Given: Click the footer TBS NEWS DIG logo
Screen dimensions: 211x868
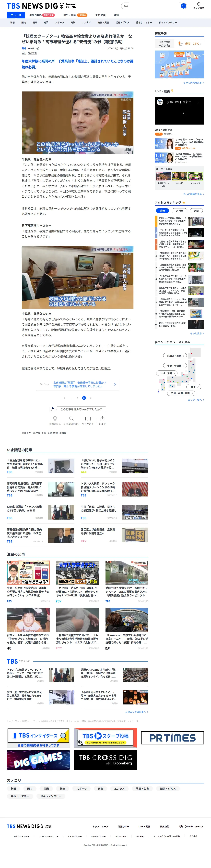Looking at the screenshot, I should pos(29,826).
